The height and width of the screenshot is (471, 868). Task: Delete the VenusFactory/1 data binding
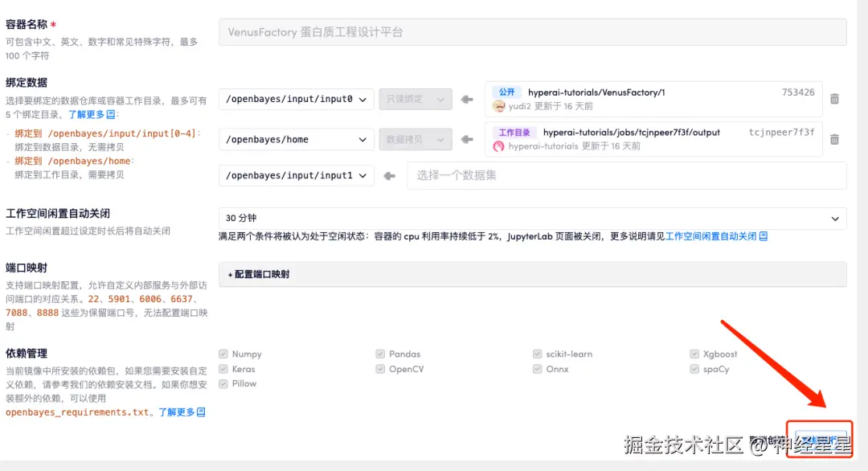834,98
